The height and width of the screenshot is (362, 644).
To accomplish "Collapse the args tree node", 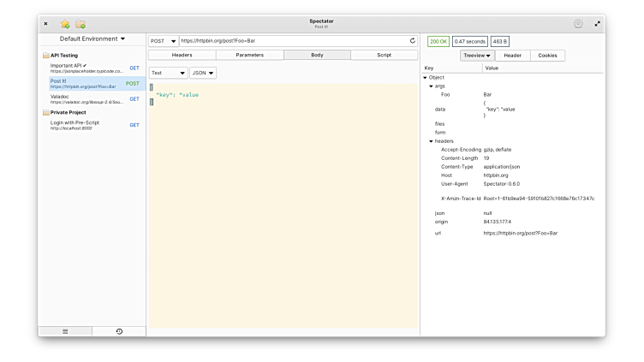I will click(x=432, y=86).
